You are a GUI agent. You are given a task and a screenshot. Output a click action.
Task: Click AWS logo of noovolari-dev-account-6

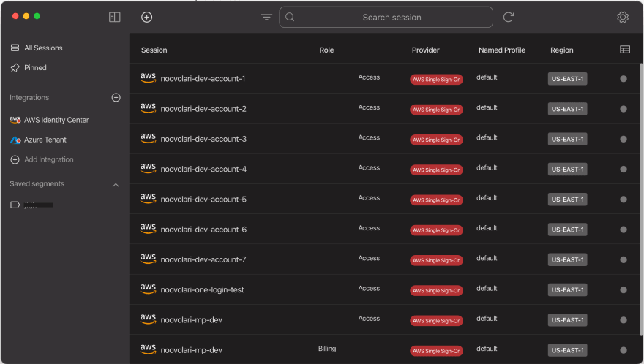[x=148, y=228]
